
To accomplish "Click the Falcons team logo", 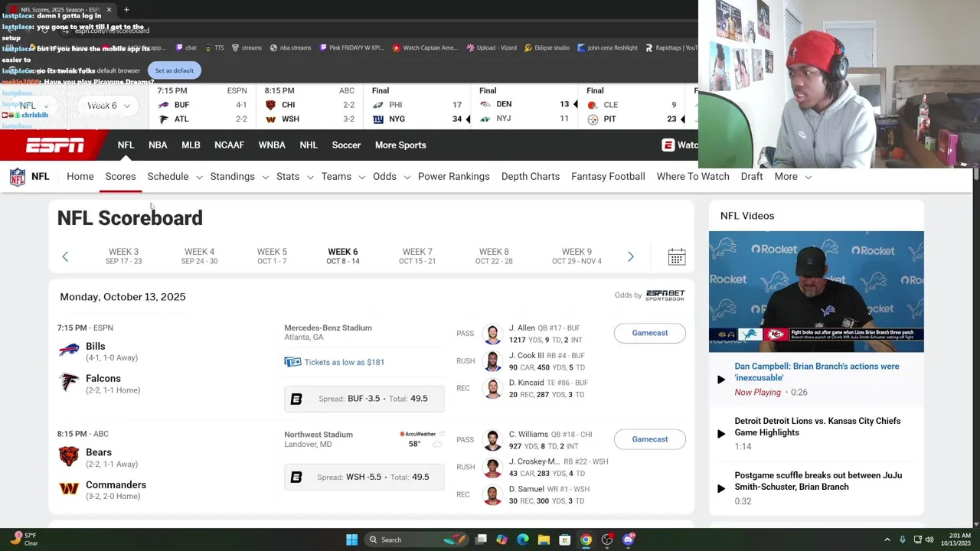I will (70, 382).
